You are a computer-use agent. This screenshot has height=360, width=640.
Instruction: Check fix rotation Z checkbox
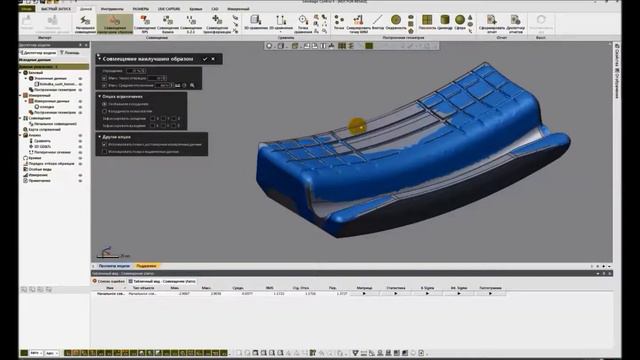(x=174, y=126)
